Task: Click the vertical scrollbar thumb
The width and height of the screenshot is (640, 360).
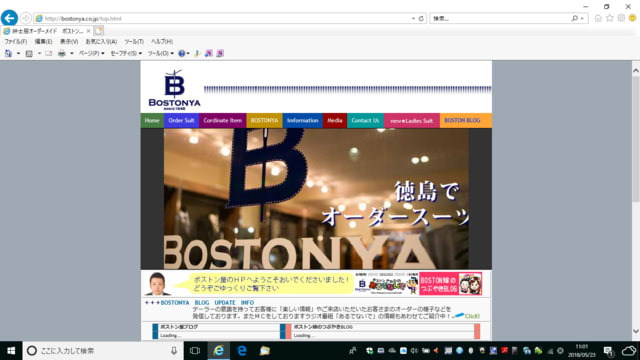Action: 636,139
